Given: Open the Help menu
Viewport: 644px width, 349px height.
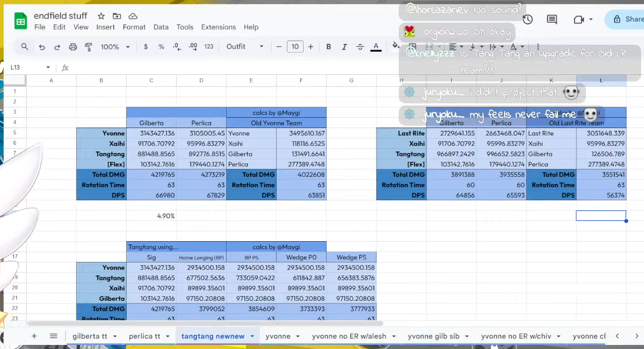Looking at the screenshot, I should tap(251, 27).
